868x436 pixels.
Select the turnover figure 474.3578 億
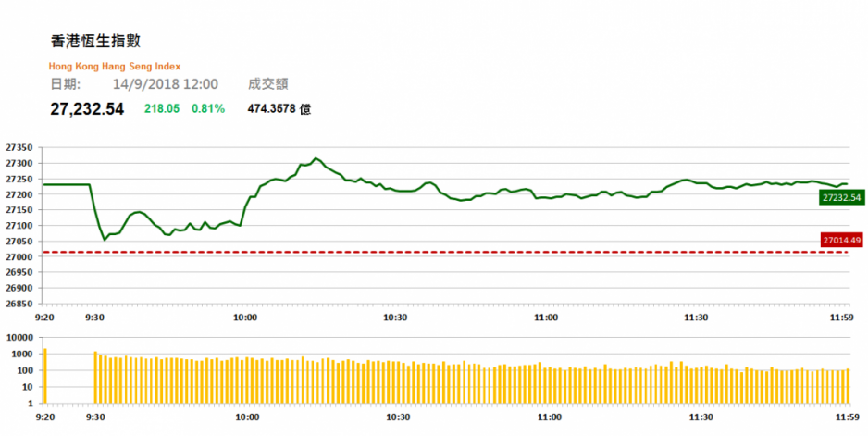coord(279,109)
